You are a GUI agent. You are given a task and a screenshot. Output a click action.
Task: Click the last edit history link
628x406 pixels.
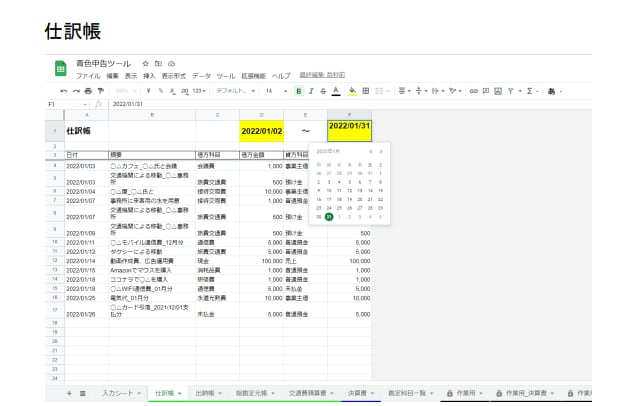[x=322, y=75]
